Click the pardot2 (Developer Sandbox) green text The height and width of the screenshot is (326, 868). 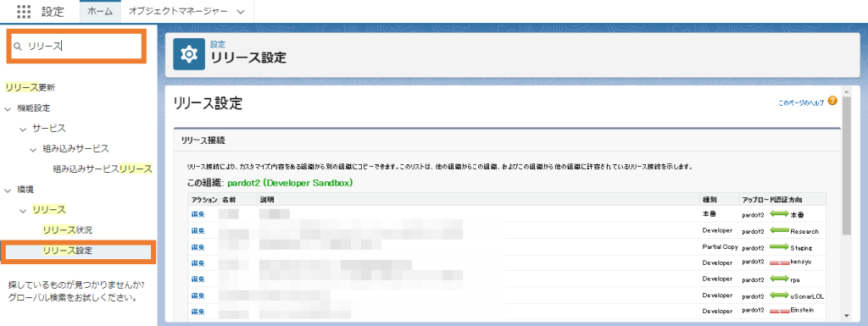click(x=290, y=182)
